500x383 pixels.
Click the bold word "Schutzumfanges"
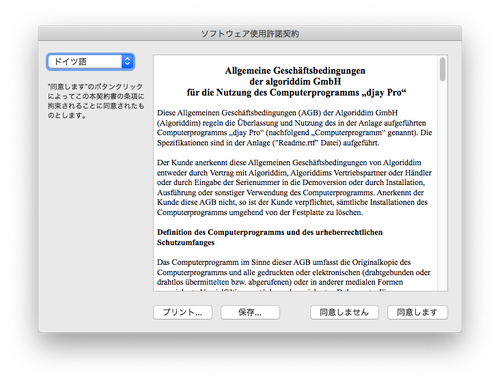186,243
